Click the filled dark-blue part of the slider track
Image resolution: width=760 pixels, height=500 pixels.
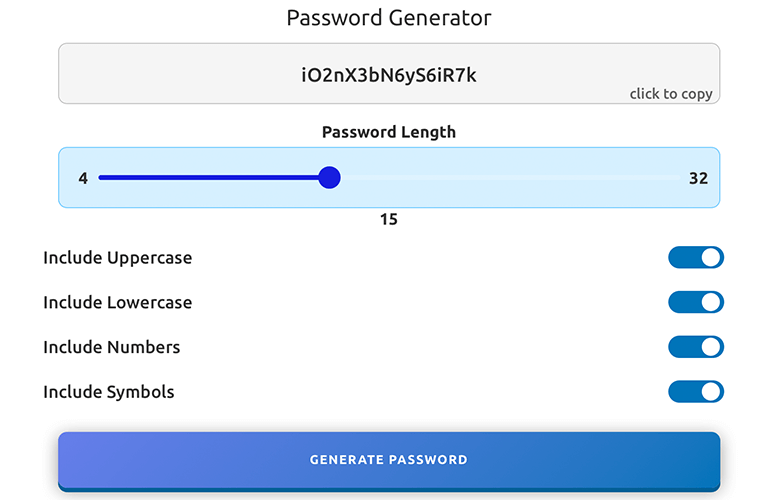[210, 178]
